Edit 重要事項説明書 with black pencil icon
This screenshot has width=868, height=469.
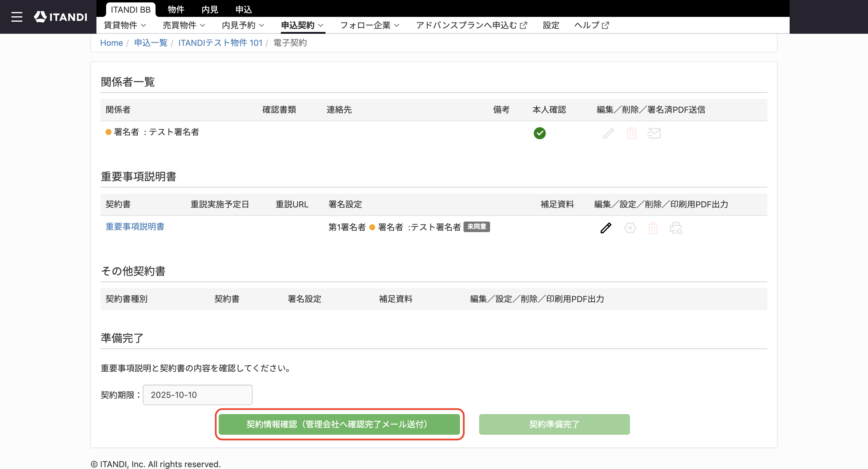(606, 228)
